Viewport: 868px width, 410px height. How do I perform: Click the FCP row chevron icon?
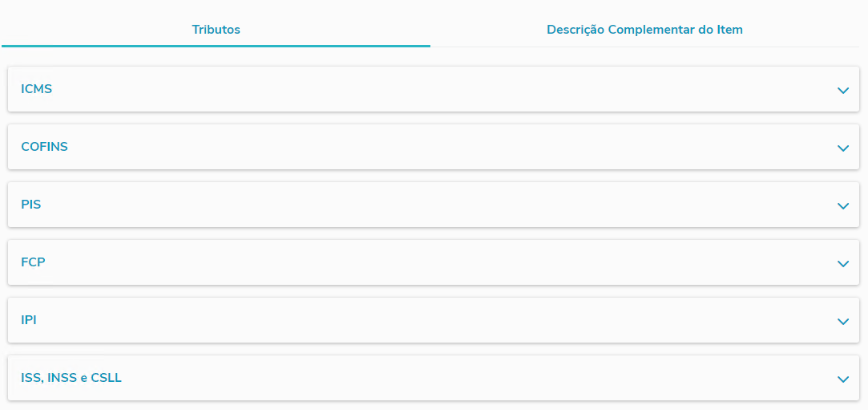click(x=842, y=264)
